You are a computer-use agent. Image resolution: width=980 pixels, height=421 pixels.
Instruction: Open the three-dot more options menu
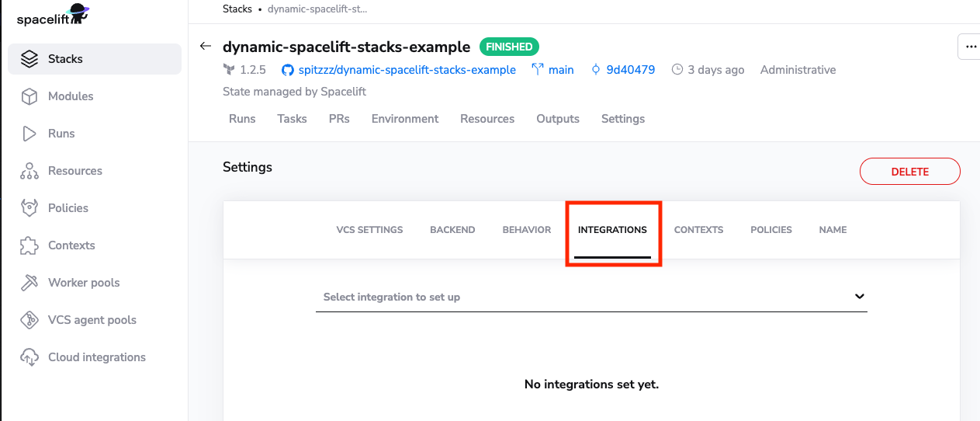point(970,47)
